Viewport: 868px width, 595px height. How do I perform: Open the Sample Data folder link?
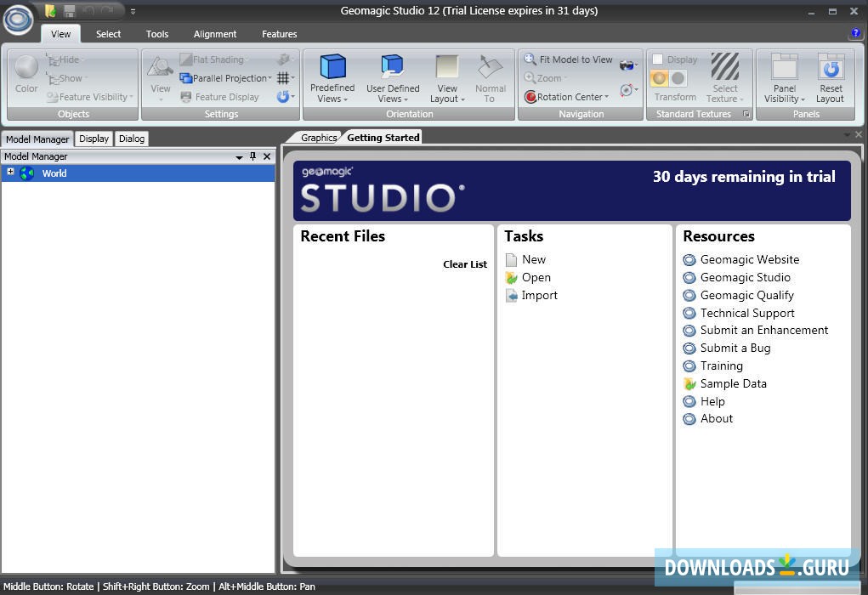(x=724, y=383)
